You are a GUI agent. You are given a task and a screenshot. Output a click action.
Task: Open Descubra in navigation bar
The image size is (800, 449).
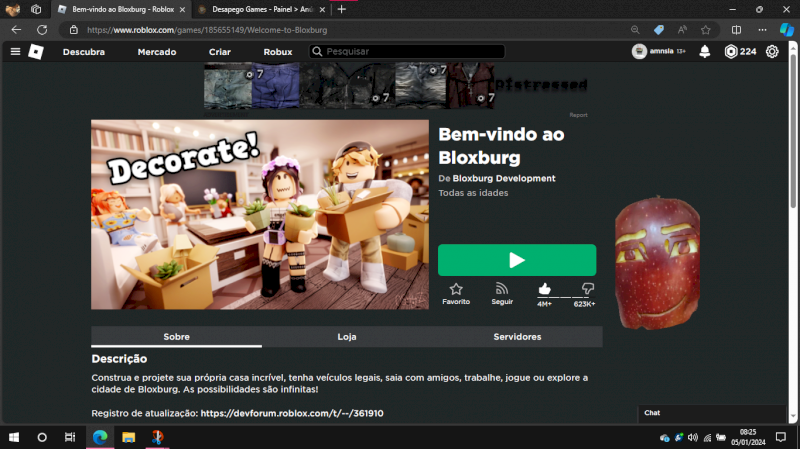(x=84, y=52)
